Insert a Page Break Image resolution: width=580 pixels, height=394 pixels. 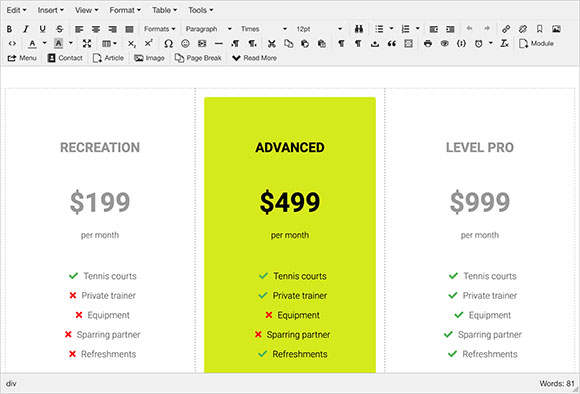pos(198,58)
